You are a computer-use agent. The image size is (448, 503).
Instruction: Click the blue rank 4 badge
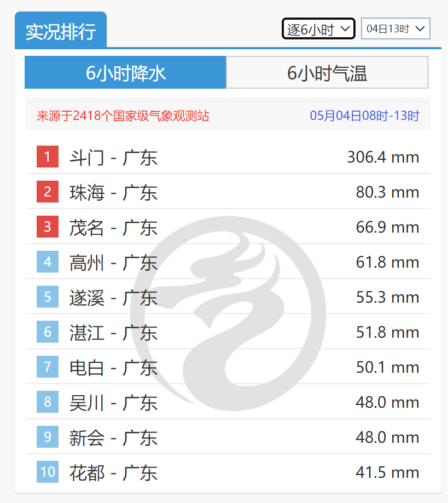[x=48, y=262]
